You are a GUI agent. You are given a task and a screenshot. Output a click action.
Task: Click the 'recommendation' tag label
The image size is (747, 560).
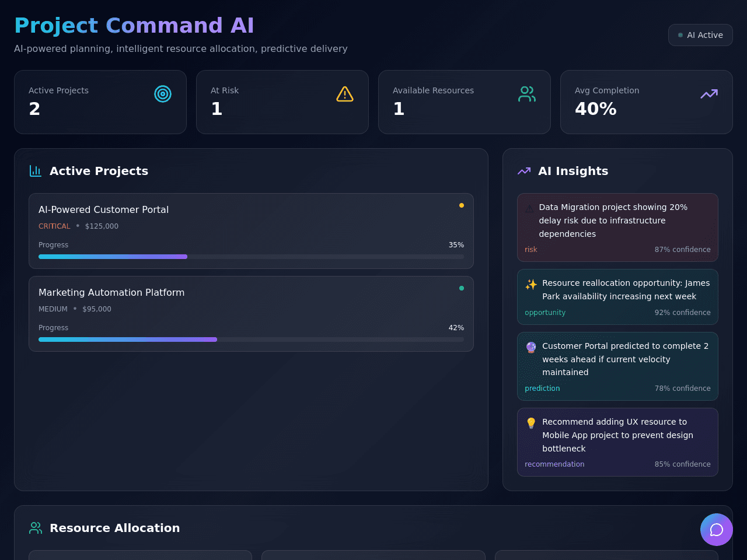pyautogui.click(x=554, y=464)
